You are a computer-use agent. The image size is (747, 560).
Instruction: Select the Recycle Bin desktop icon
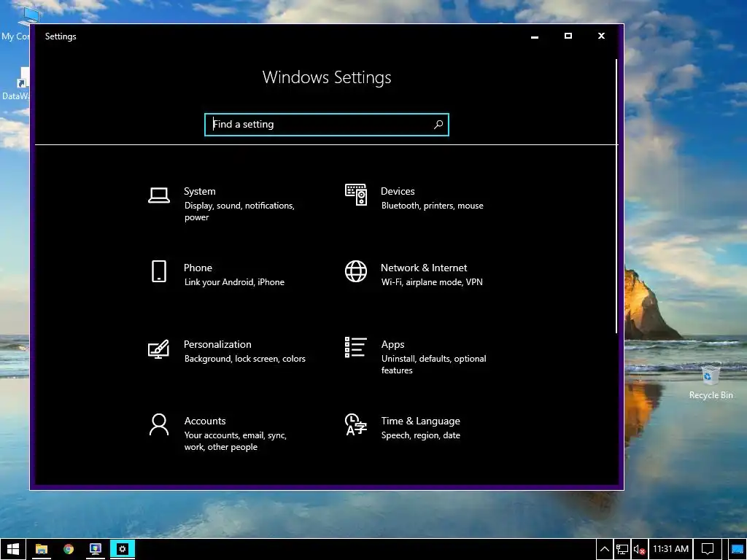click(711, 382)
